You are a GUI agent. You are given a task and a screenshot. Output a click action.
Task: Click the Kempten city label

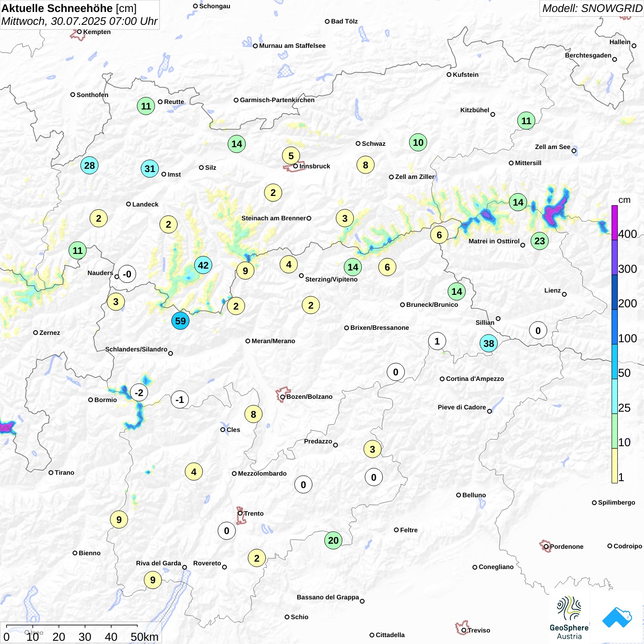click(97, 32)
